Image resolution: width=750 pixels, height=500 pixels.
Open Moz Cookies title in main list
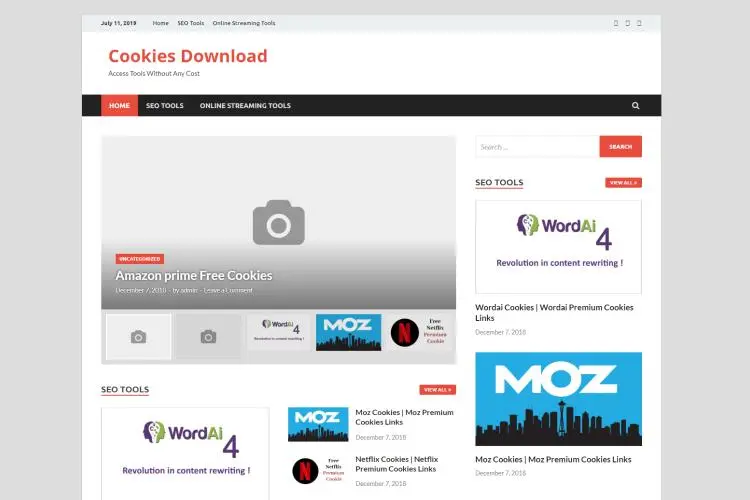click(404, 417)
